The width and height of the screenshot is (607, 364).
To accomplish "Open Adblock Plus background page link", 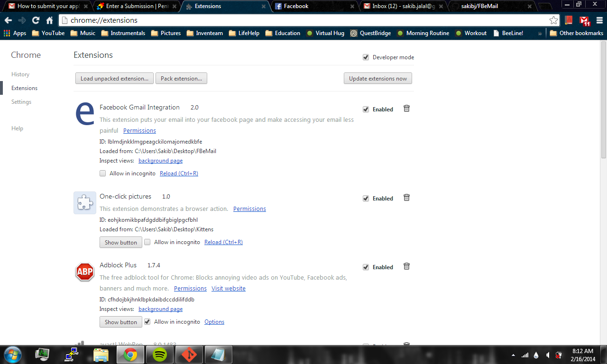I will pos(160,309).
